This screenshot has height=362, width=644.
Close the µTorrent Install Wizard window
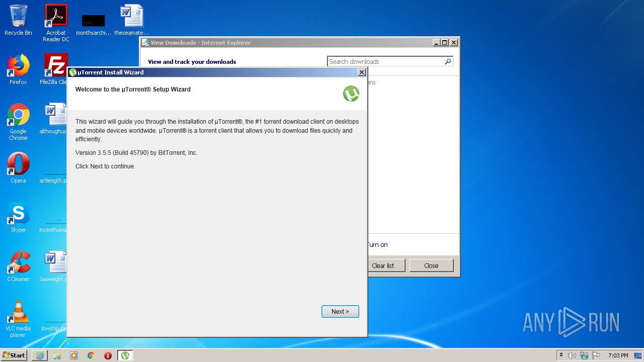pyautogui.click(x=361, y=72)
